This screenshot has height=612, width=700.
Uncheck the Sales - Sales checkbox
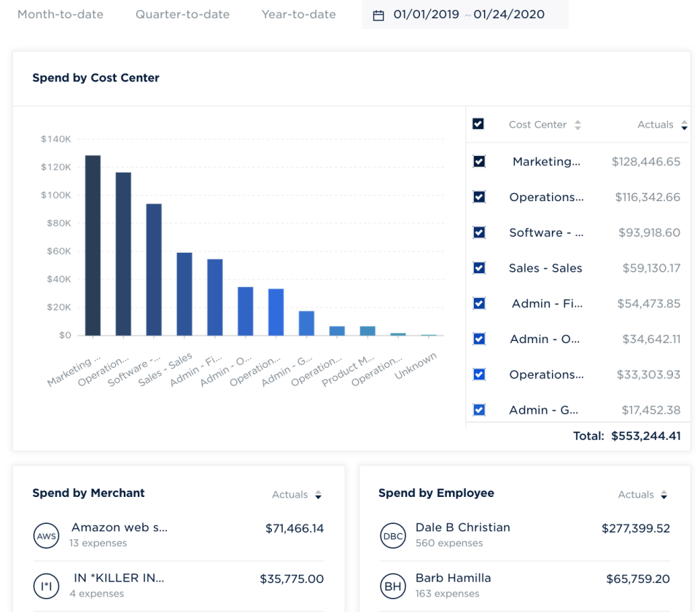click(478, 268)
